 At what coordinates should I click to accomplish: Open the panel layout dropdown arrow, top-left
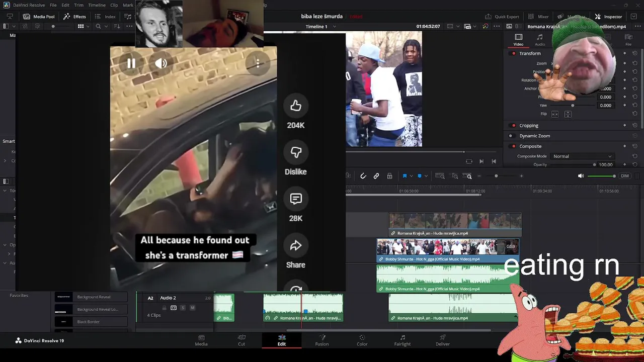[14, 26]
